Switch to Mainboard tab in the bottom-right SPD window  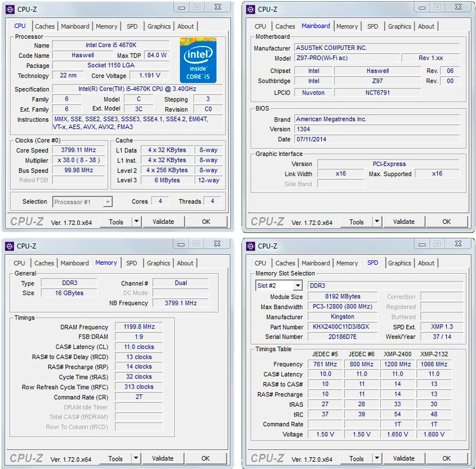point(315,263)
